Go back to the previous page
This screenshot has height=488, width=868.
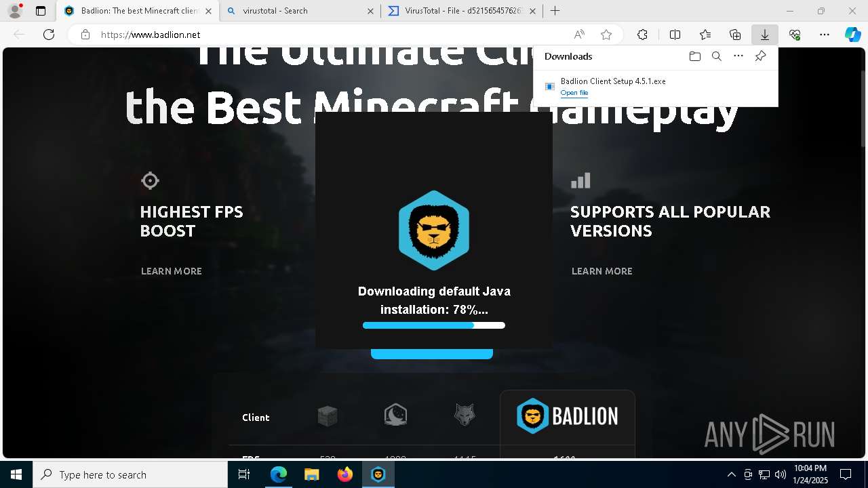pos(19,35)
